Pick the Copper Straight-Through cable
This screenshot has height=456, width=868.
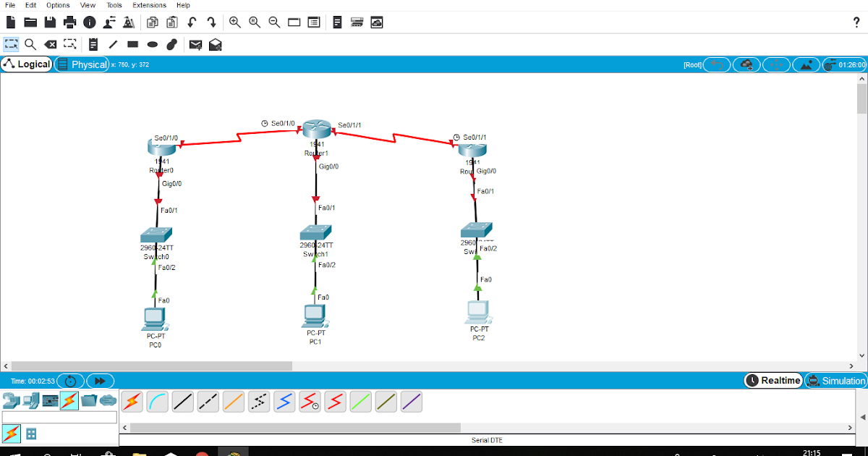coord(183,401)
